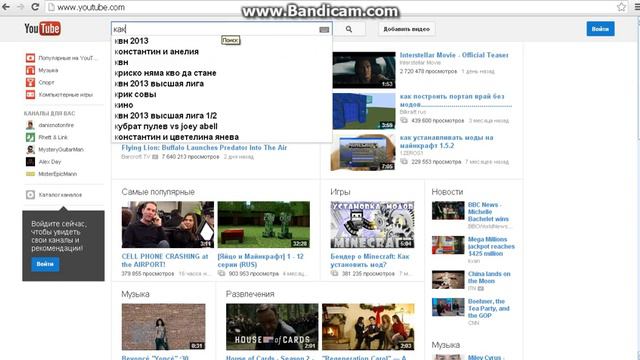This screenshot has width=640, height=360.
Task: Reload the page with the refresh icon
Action: point(35,7)
